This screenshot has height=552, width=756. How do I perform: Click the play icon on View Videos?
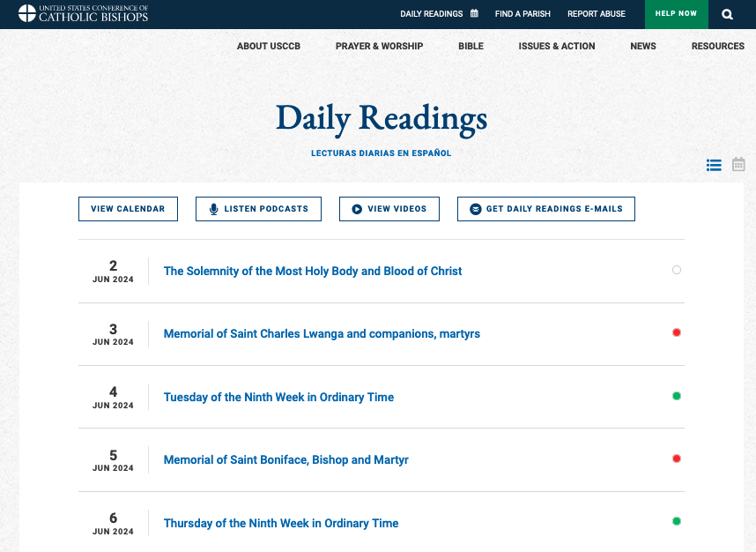pyautogui.click(x=357, y=209)
